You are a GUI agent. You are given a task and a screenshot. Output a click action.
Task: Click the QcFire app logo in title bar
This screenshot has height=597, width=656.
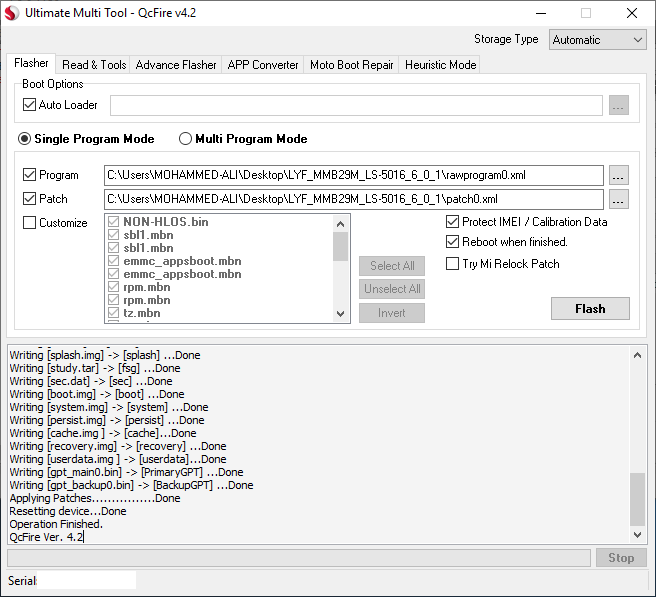tap(12, 13)
